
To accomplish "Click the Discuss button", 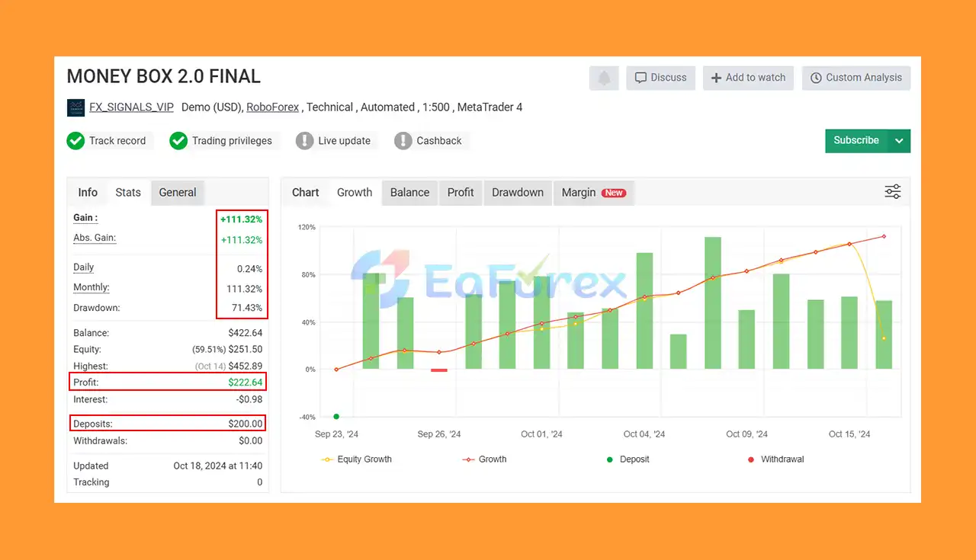I will 660,78.
